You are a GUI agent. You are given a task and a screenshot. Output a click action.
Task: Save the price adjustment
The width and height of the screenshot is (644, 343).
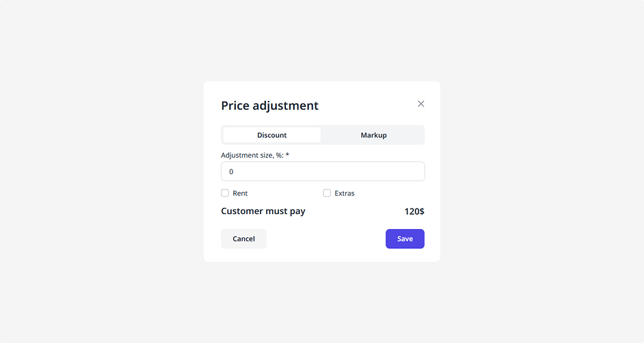405,239
